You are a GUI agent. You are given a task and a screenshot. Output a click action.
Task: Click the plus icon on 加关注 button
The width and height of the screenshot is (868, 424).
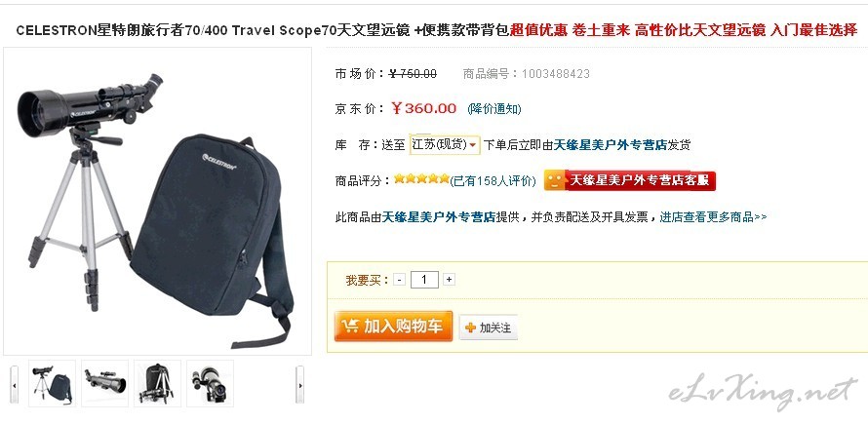pyautogui.click(x=470, y=328)
